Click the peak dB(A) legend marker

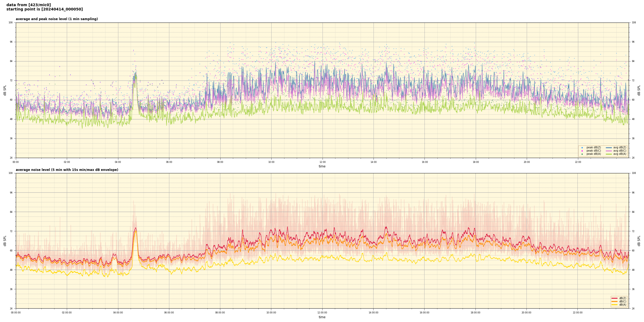tap(582, 154)
